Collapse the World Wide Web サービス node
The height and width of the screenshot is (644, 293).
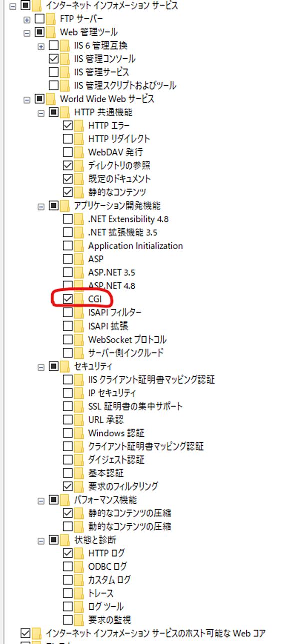point(27,99)
